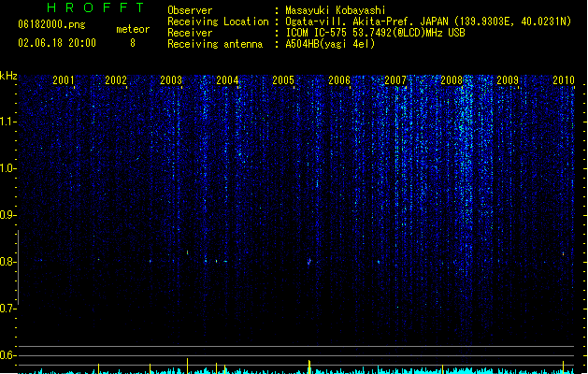Click the 2010 time marker
This screenshot has height=374, width=588.
(564, 80)
